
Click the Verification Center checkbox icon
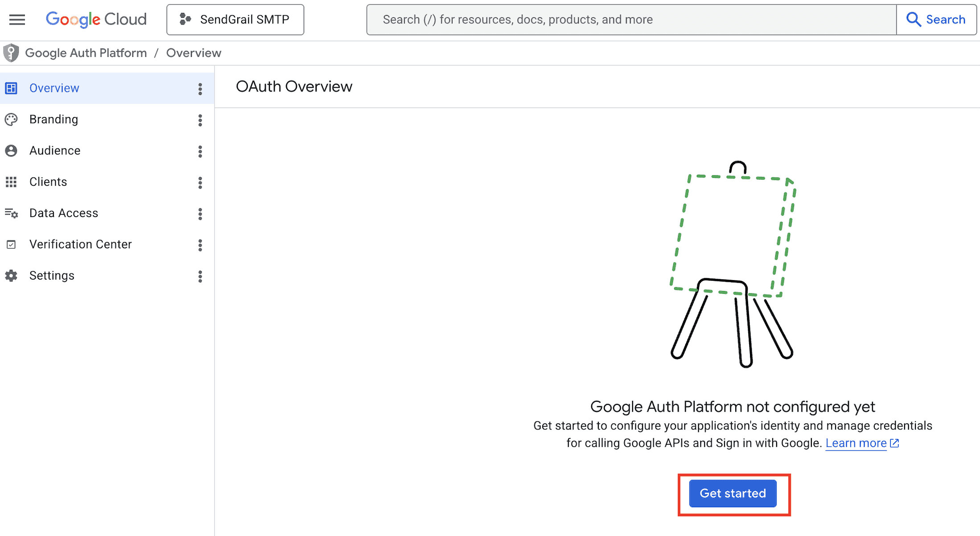pyautogui.click(x=11, y=244)
